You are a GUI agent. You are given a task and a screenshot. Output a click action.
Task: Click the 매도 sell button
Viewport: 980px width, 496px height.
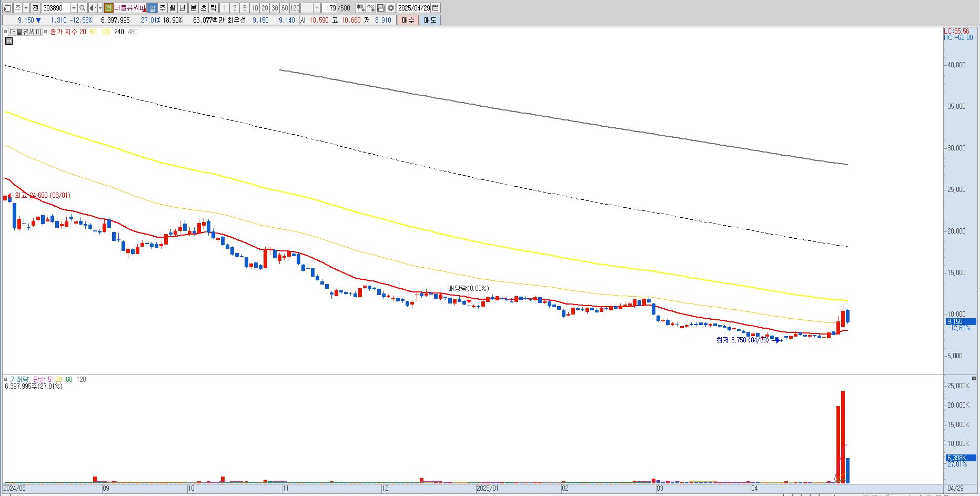tap(430, 20)
